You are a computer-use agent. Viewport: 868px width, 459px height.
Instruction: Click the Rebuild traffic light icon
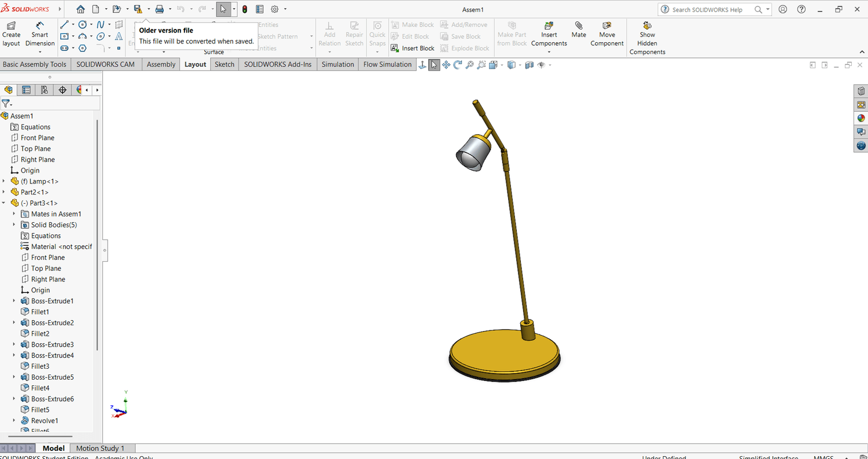coord(245,9)
